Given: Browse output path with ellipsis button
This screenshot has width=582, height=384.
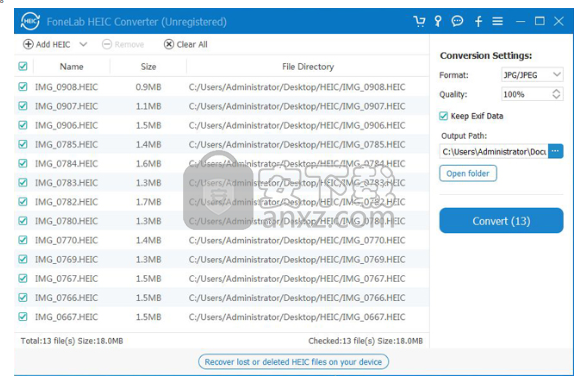Looking at the screenshot, I should click(556, 151).
